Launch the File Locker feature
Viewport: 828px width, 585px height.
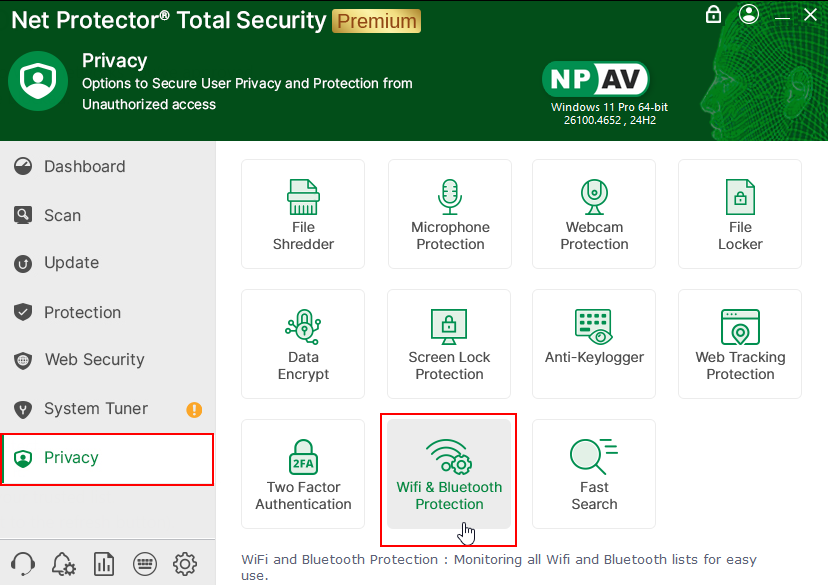(x=740, y=214)
